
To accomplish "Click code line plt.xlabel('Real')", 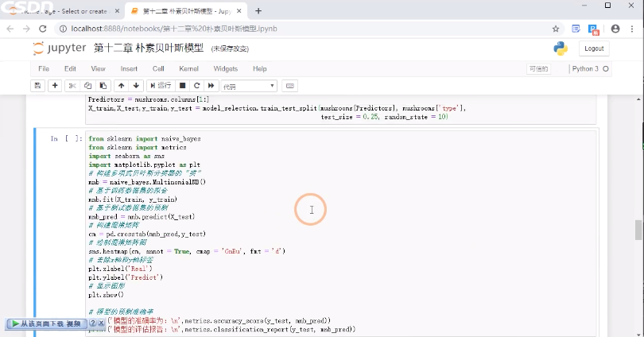I will (120, 269).
